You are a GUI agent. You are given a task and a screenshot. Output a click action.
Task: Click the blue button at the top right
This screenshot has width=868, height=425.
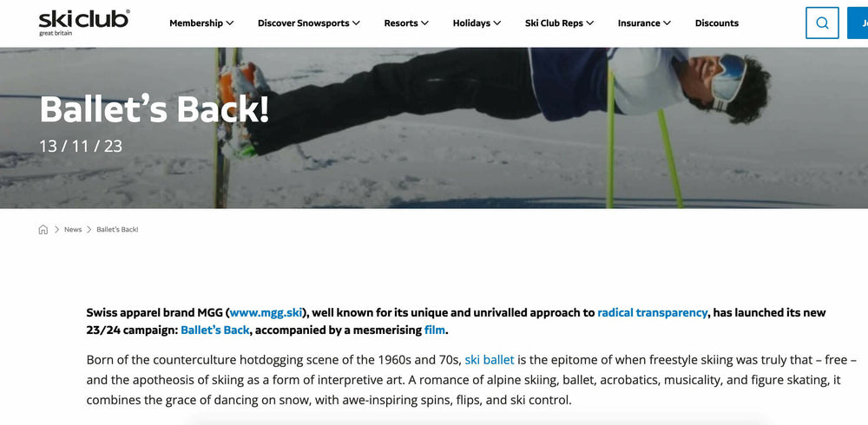pos(858,23)
